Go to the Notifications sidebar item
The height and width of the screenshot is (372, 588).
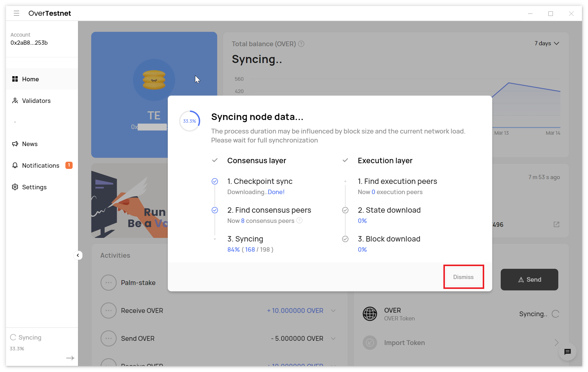pyautogui.click(x=40, y=166)
